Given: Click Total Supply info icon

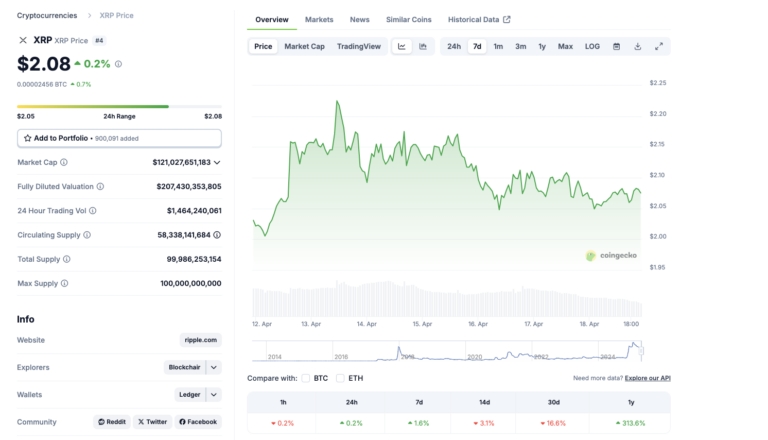Looking at the screenshot, I should point(67,259).
